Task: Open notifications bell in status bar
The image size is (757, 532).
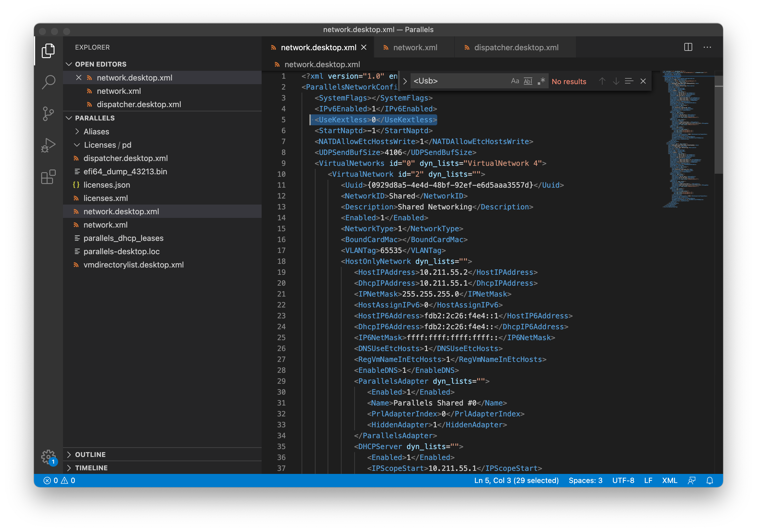Action: pyautogui.click(x=709, y=480)
